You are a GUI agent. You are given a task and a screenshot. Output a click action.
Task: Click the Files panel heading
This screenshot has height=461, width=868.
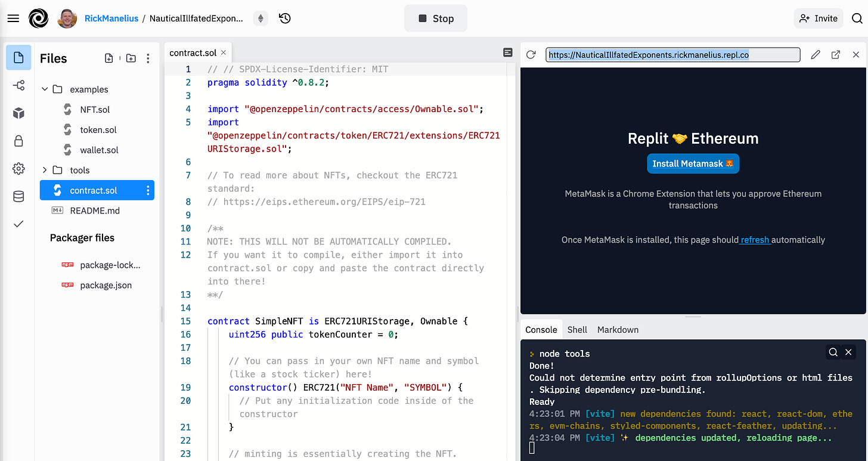coord(53,58)
